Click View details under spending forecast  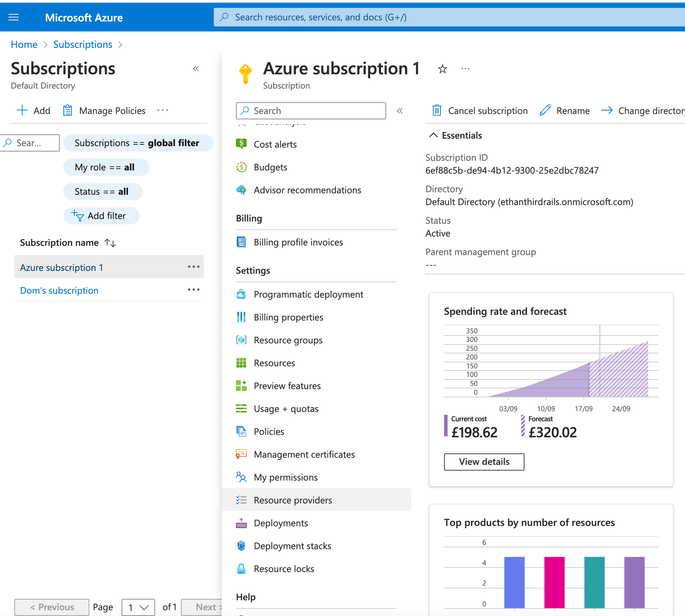click(484, 462)
